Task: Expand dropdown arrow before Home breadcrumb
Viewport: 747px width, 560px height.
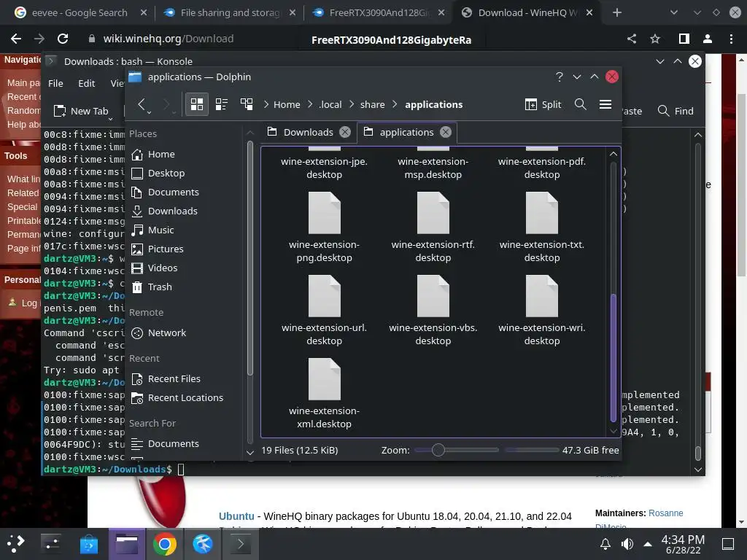Action: [x=266, y=105]
